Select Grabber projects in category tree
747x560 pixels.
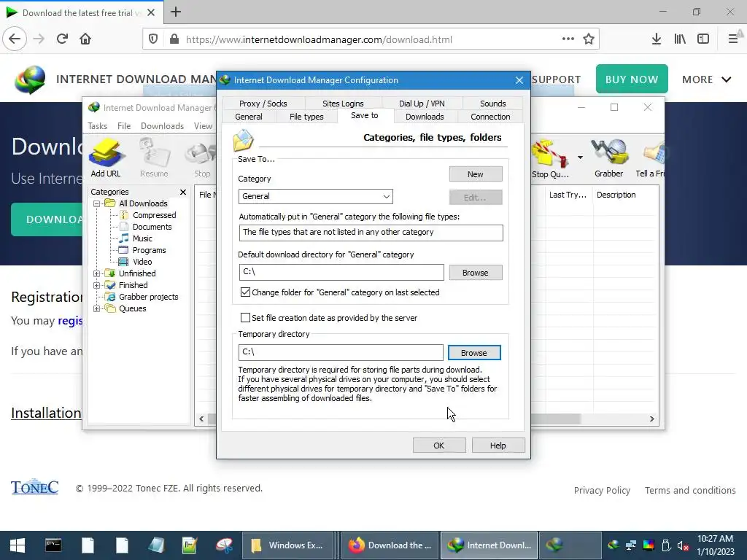[148, 297]
